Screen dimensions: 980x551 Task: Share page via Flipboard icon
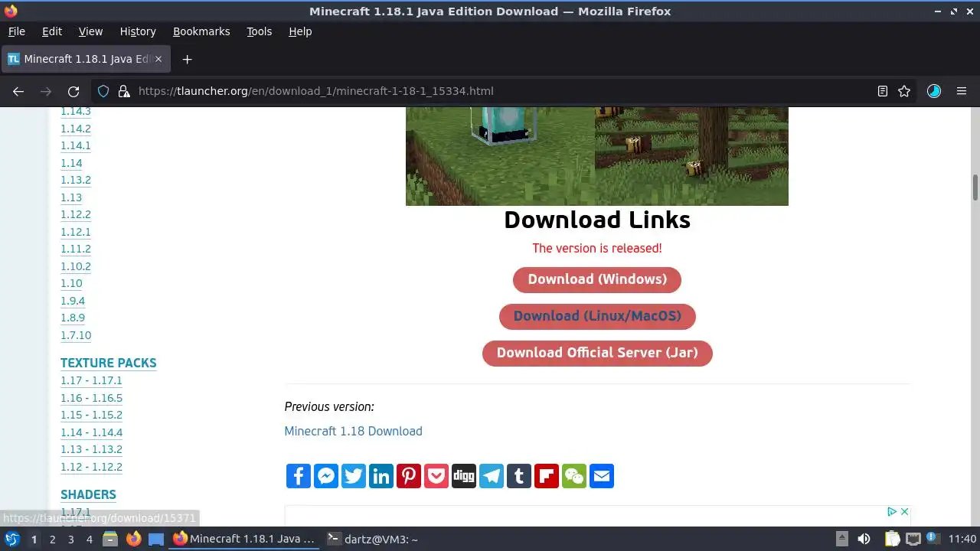click(x=547, y=476)
